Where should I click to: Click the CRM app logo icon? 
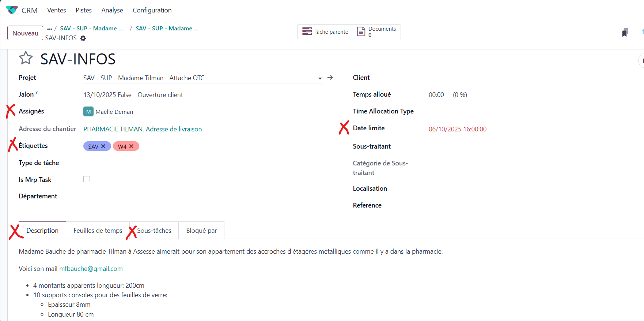pos(12,10)
